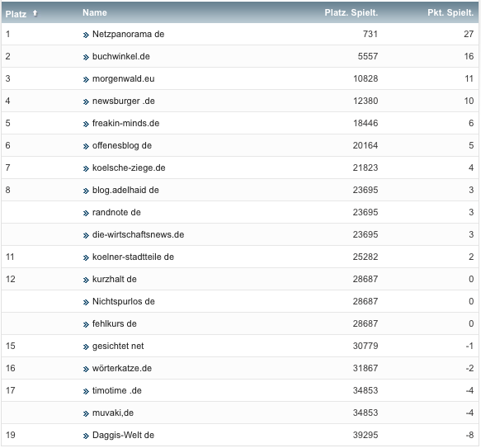
Task: Click the double-arrow icon before newsburger .de
Action: (x=86, y=101)
